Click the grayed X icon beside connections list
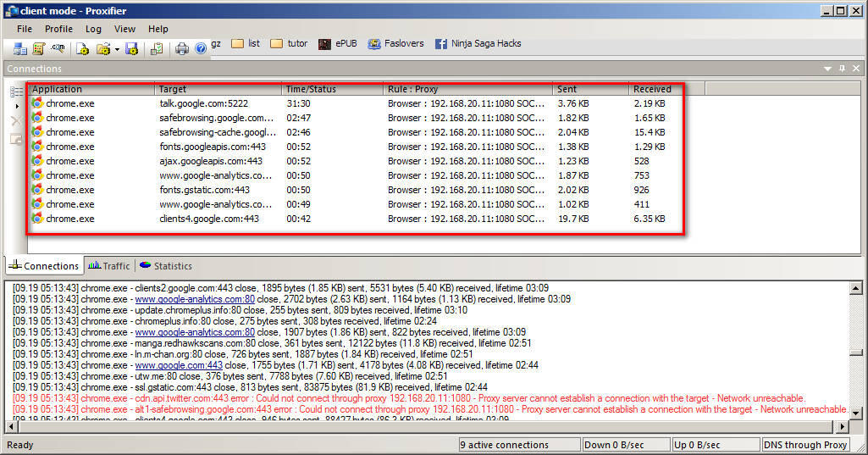The height and width of the screenshot is (455, 868). point(16,121)
